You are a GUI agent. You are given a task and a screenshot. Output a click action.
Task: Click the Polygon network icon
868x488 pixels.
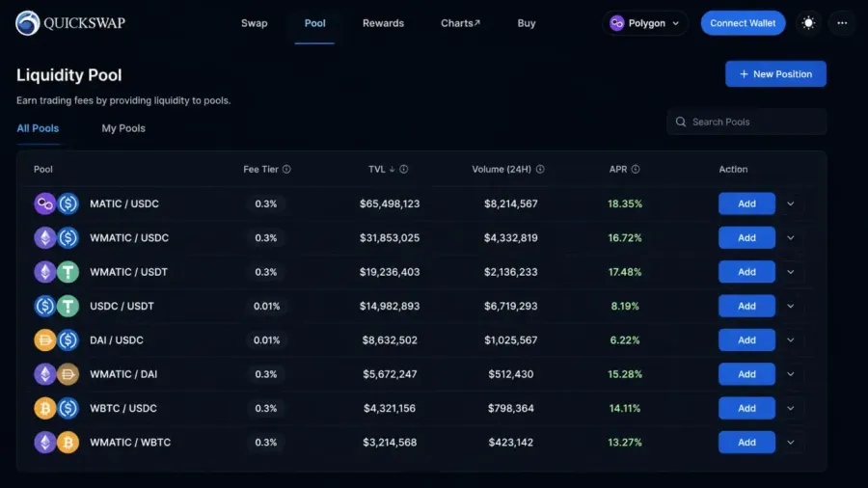tap(616, 23)
